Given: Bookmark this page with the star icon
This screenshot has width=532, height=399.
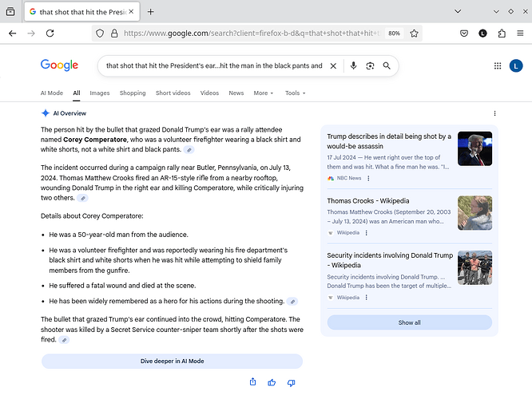Looking at the screenshot, I should click(414, 34).
